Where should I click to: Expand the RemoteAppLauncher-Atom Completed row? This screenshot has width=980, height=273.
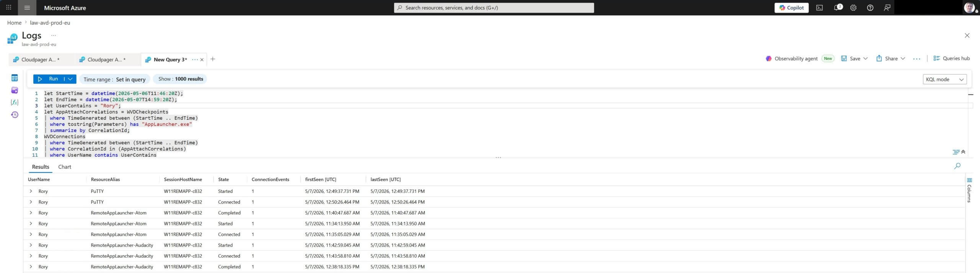click(x=31, y=212)
